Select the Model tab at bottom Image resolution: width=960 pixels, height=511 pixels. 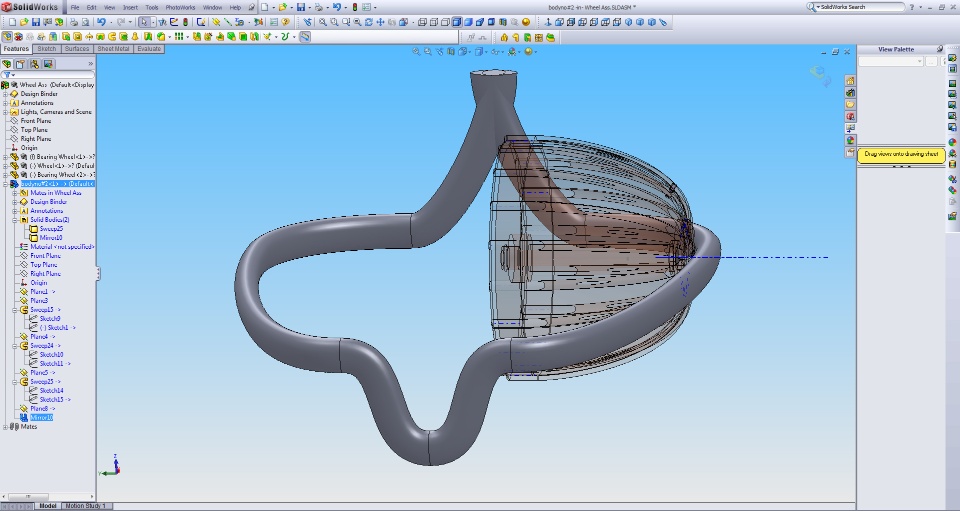48,506
